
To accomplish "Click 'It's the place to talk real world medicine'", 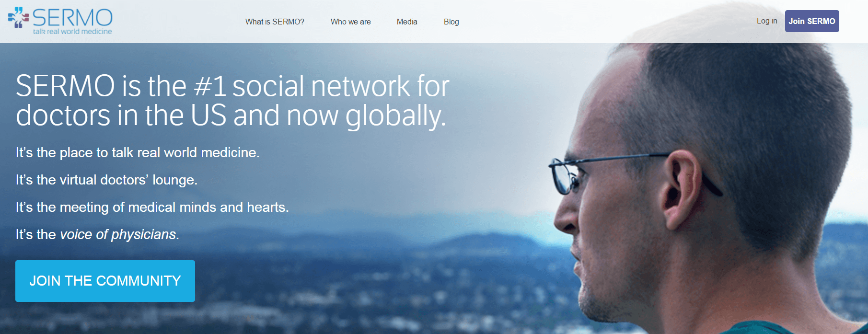I will (138, 152).
